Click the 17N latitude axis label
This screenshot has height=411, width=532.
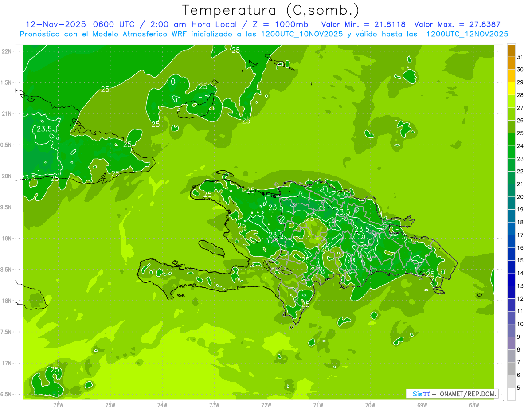[x=8, y=363]
